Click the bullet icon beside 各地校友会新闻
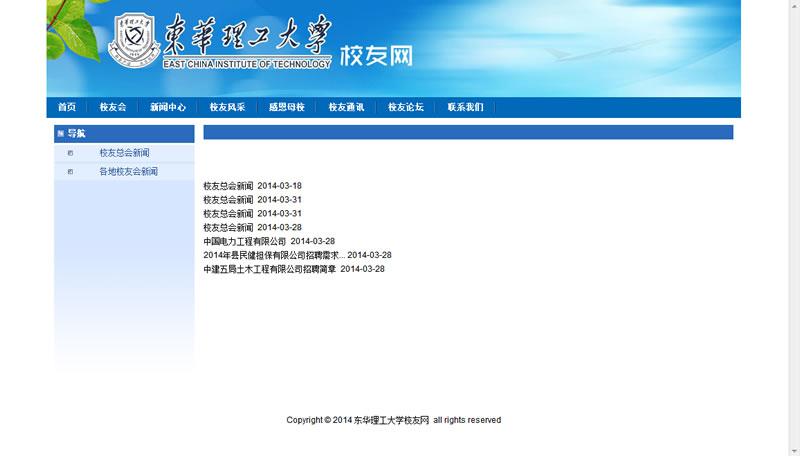The image size is (800, 456). pyautogui.click(x=70, y=172)
